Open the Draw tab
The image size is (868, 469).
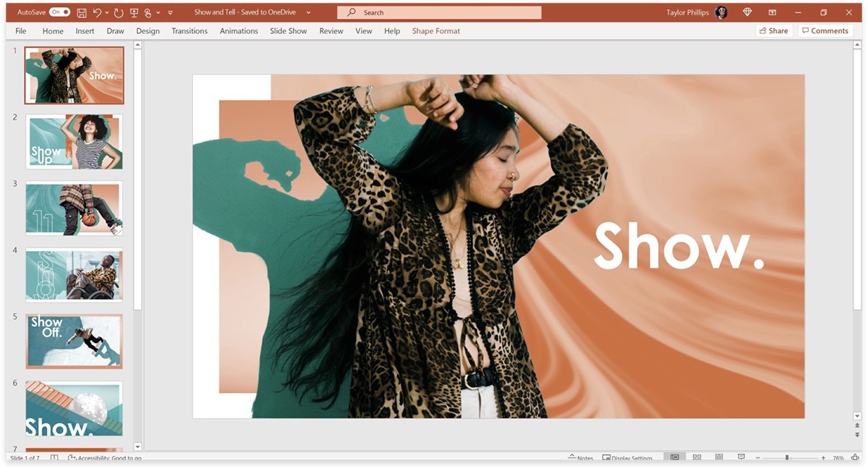pyautogui.click(x=115, y=31)
